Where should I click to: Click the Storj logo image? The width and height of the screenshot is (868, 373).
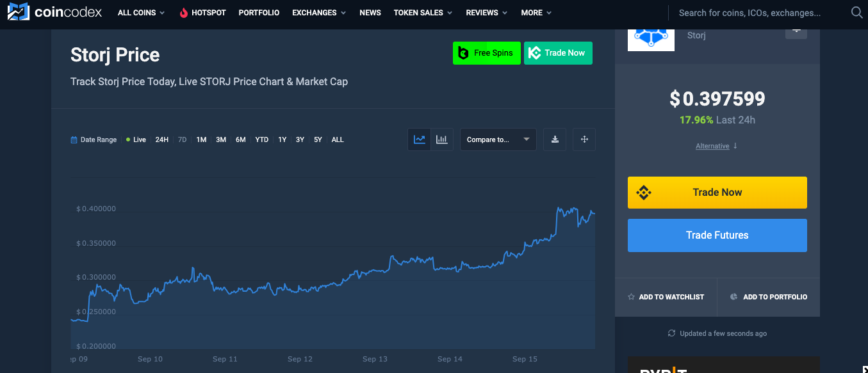tap(651, 38)
